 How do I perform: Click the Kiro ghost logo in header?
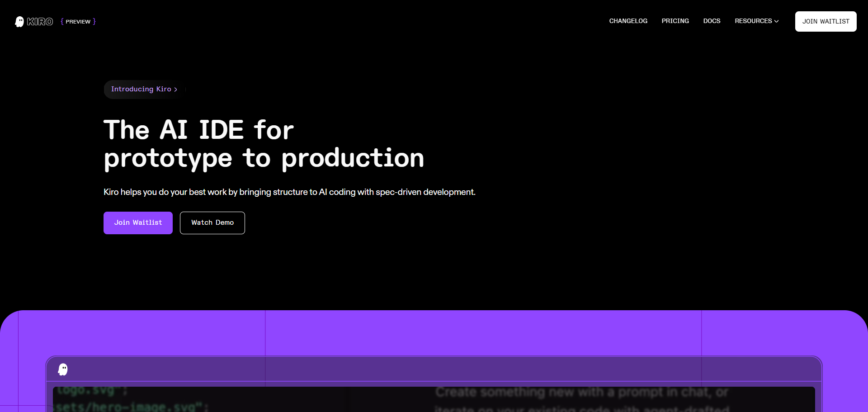click(x=19, y=22)
